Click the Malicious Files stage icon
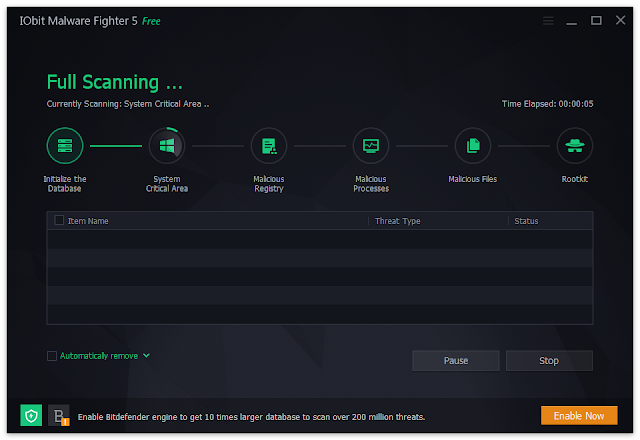This screenshot has width=640, height=440. pyautogui.click(x=473, y=146)
